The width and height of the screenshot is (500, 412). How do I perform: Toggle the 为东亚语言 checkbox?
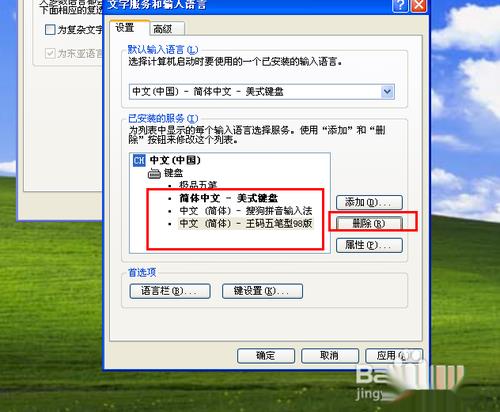[50, 53]
